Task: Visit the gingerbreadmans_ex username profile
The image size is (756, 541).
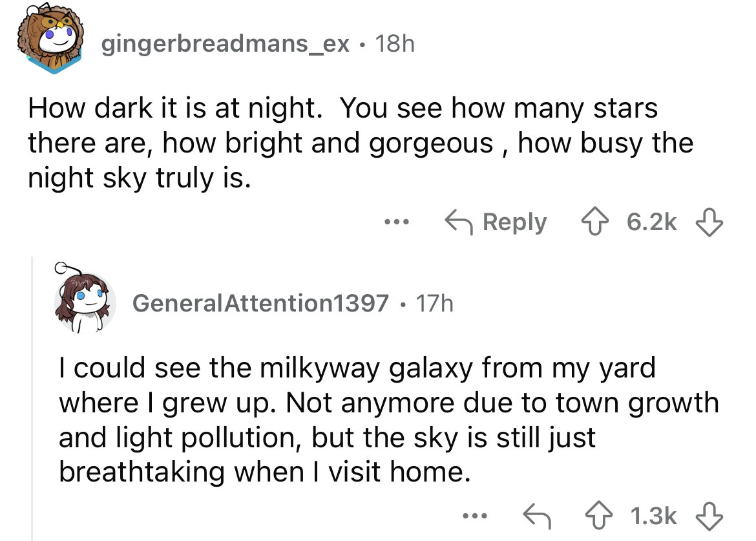Action: [226, 44]
